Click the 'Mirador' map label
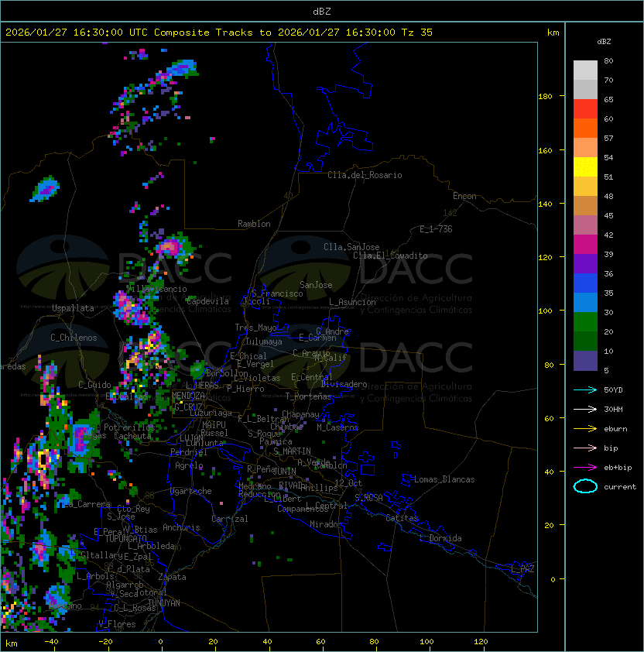644x652 pixels. point(327,524)
